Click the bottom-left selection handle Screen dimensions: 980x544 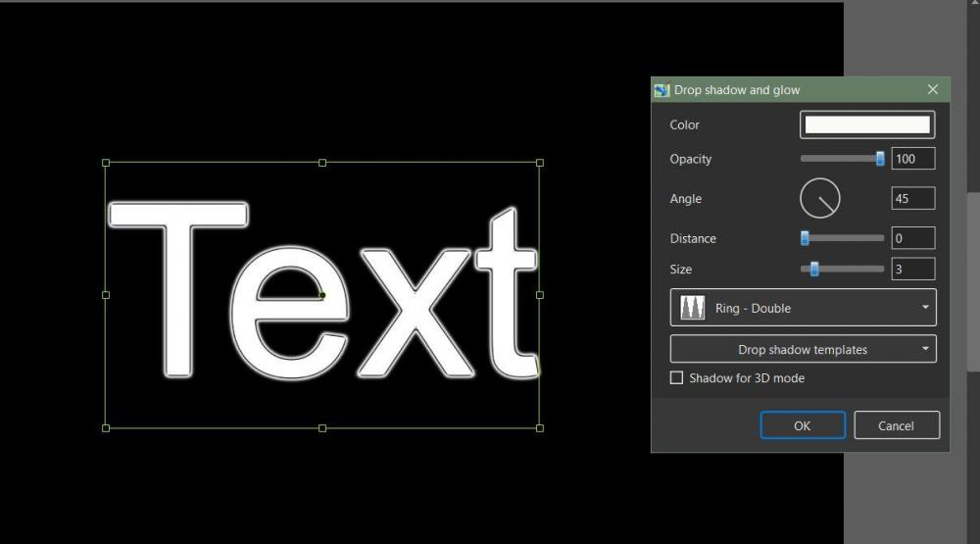click(106, 428)
